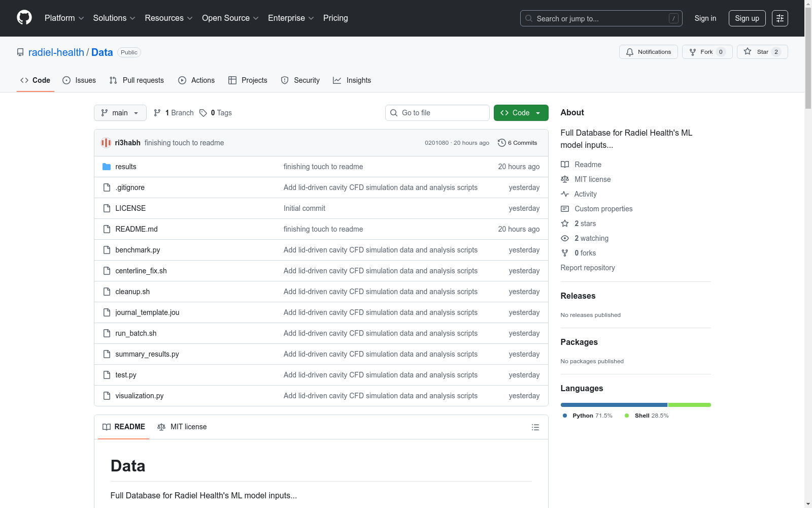Expand the Solutions menu
This screenshot has height=508, width=812.
(114, 18)
